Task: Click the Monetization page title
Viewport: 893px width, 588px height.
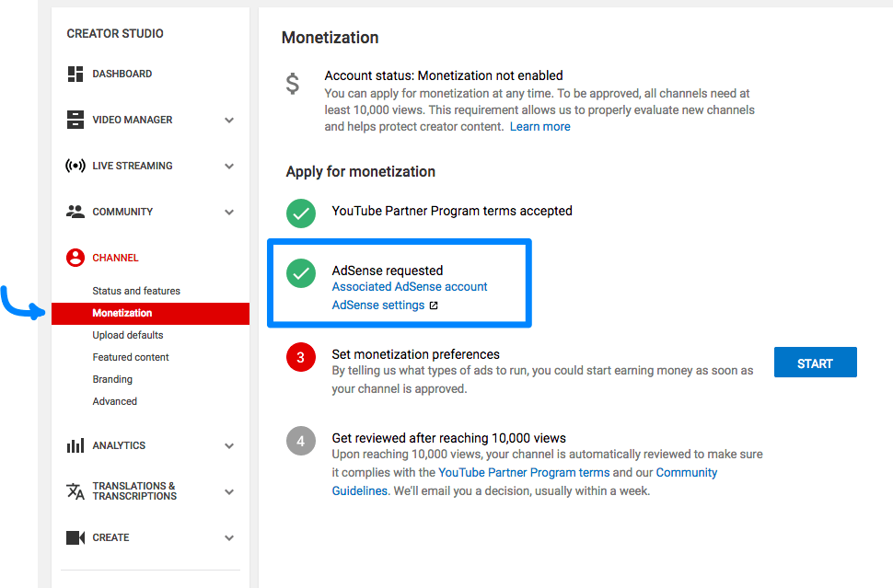Action: 330,38
